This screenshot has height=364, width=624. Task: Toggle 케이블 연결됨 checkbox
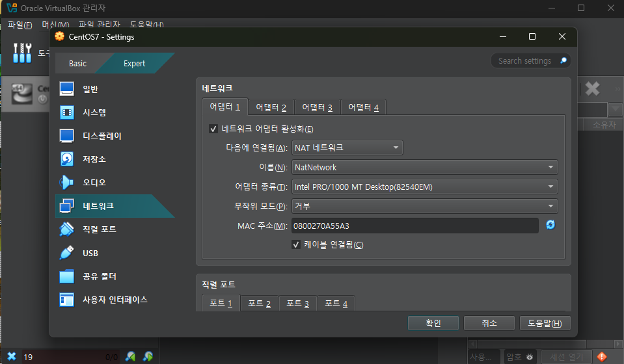295,244
